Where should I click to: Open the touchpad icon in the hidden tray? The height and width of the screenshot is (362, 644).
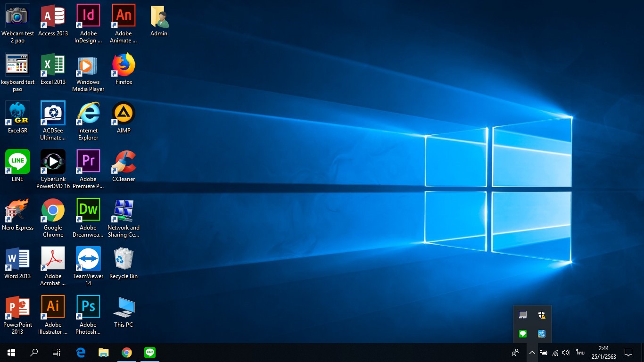[x=523, y=315]
